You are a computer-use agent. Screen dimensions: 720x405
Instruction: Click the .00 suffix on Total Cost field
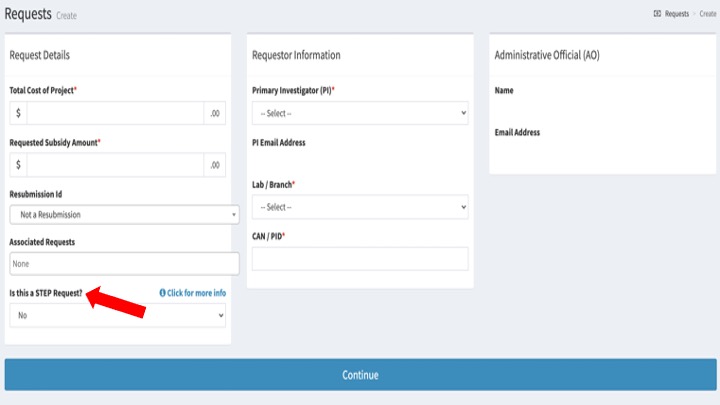pos(215,114)
